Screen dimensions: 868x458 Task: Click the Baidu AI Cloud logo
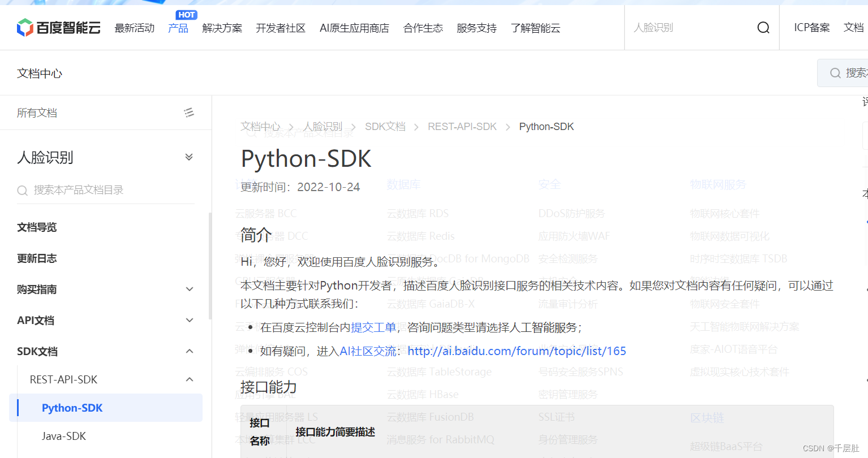pyautogui.click(x=59, y=27)
